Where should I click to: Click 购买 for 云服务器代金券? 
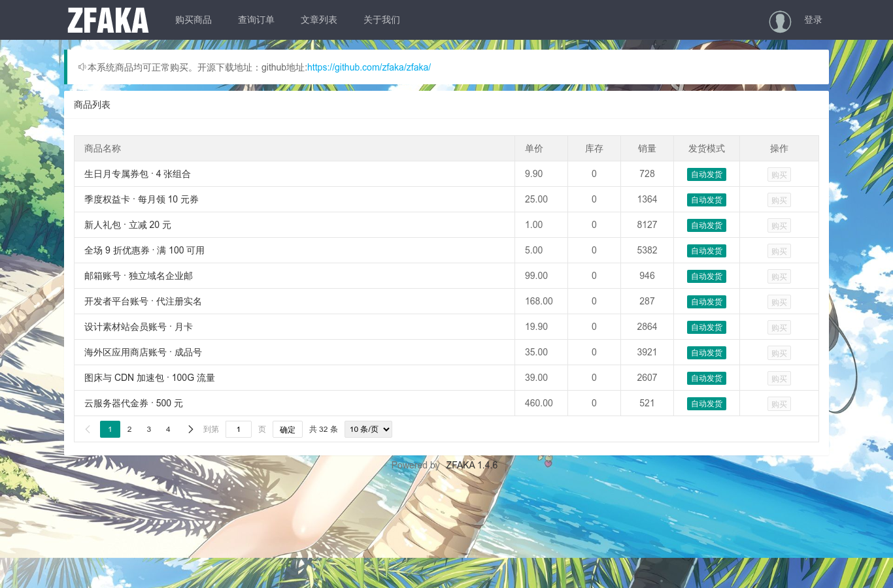tap(779, 404)
